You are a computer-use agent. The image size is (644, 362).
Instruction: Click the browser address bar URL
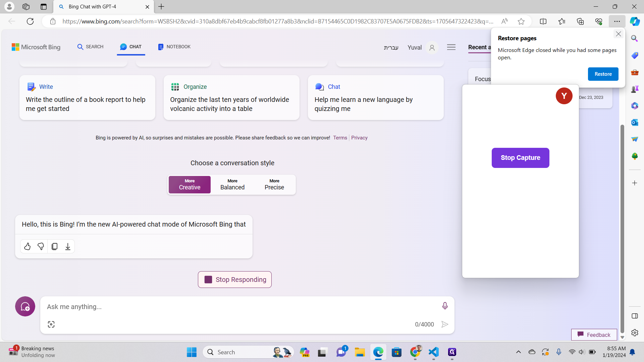point(278,21)
